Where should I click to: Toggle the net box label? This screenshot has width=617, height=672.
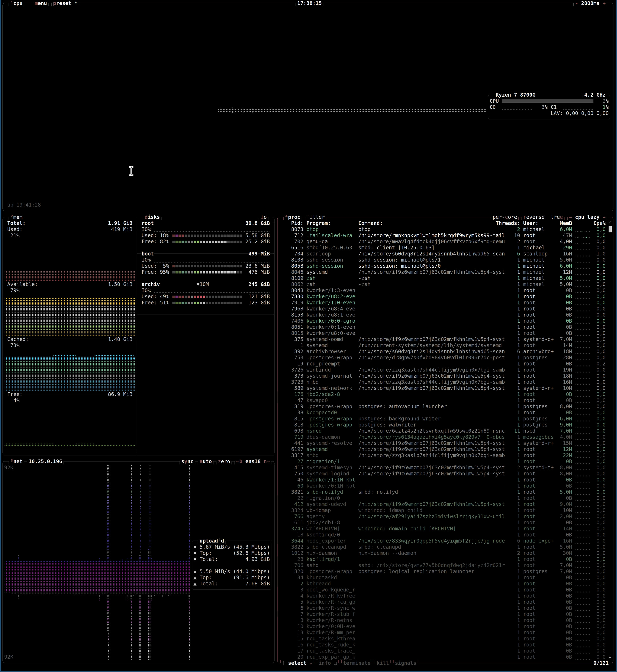[17, 461]
